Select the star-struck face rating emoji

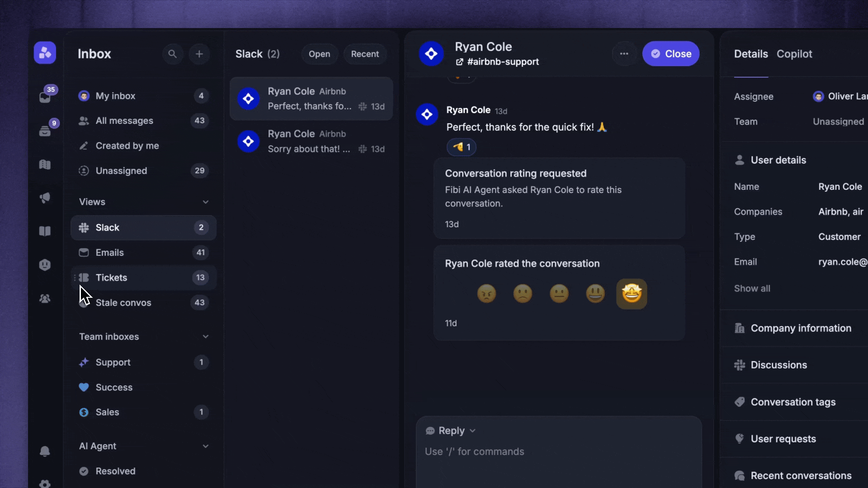(632, 294)
